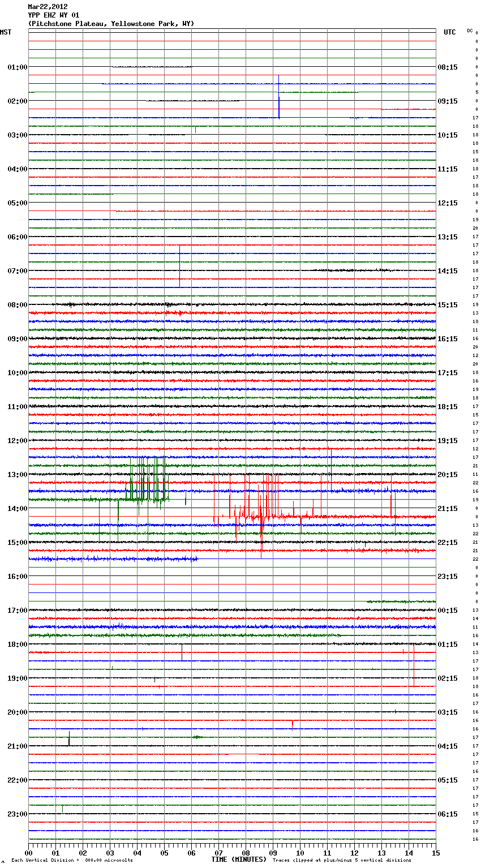Click the 14:15 UTC time label

coord(448,271)
